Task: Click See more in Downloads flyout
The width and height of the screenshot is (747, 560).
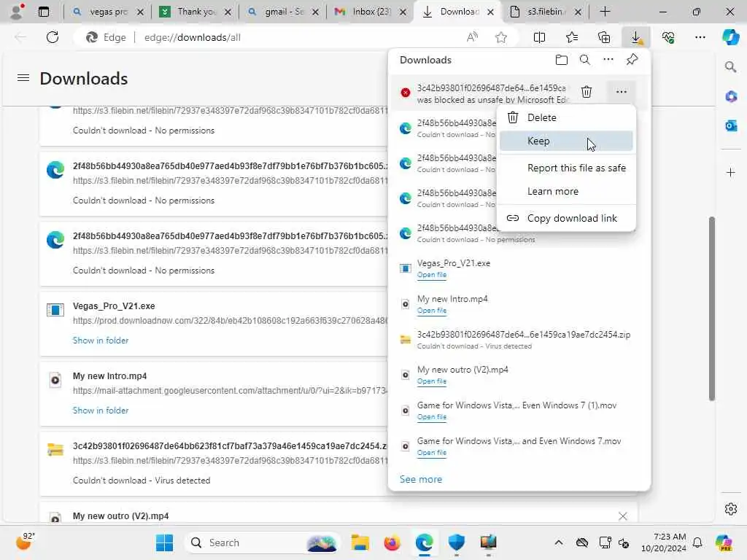Action: click(421, 479)
